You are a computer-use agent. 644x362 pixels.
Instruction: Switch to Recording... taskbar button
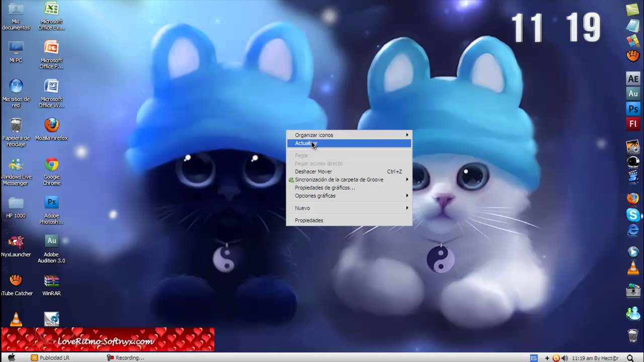[126, 358]
